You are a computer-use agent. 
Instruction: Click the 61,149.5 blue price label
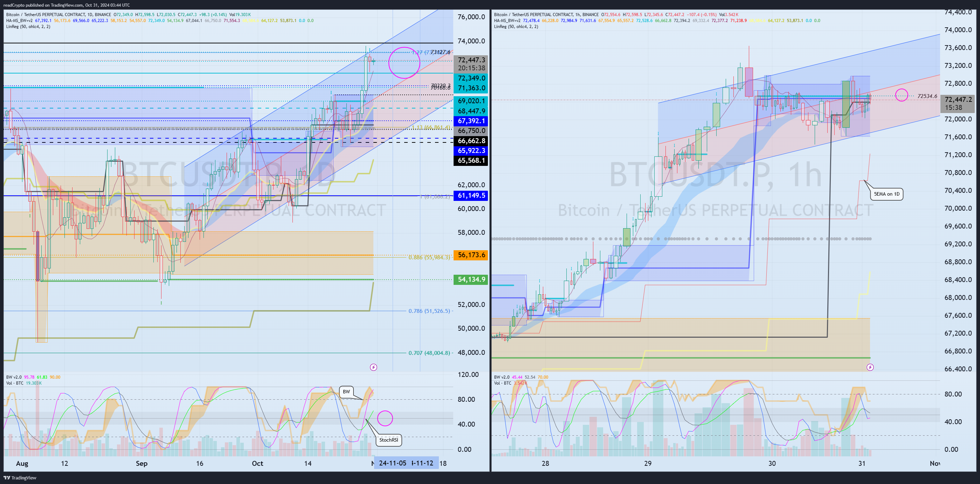point(471,195)
